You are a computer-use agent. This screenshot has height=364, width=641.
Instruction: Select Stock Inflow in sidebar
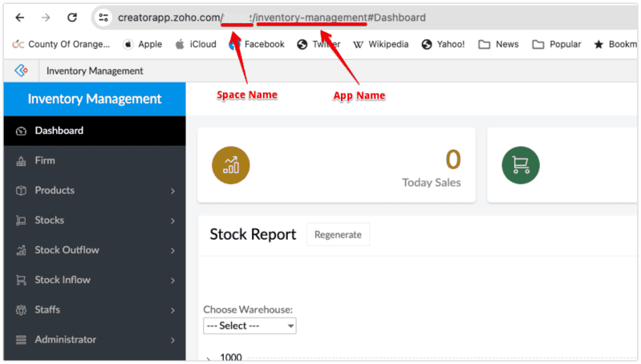pos(63,280)
